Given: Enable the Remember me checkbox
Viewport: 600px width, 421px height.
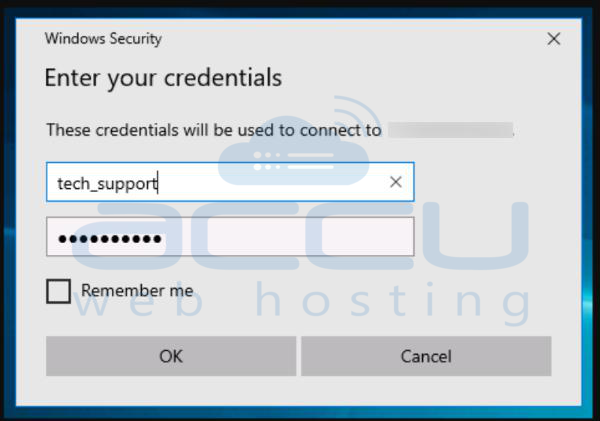Looking at the screenshot, I should pos(58,291).
